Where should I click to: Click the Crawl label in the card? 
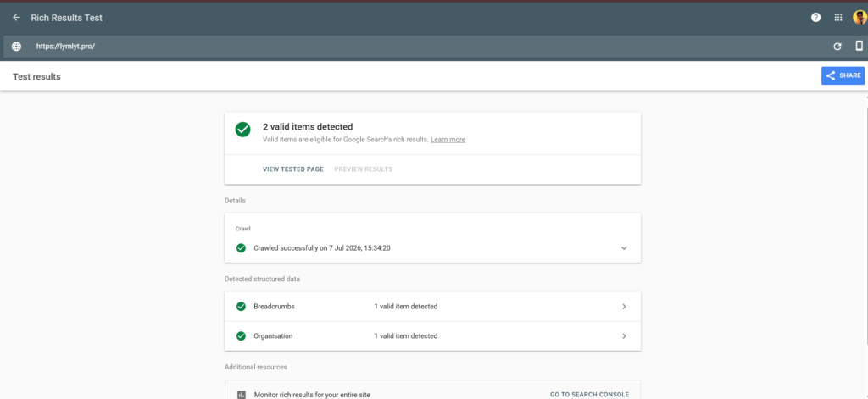tap(243, 229)
